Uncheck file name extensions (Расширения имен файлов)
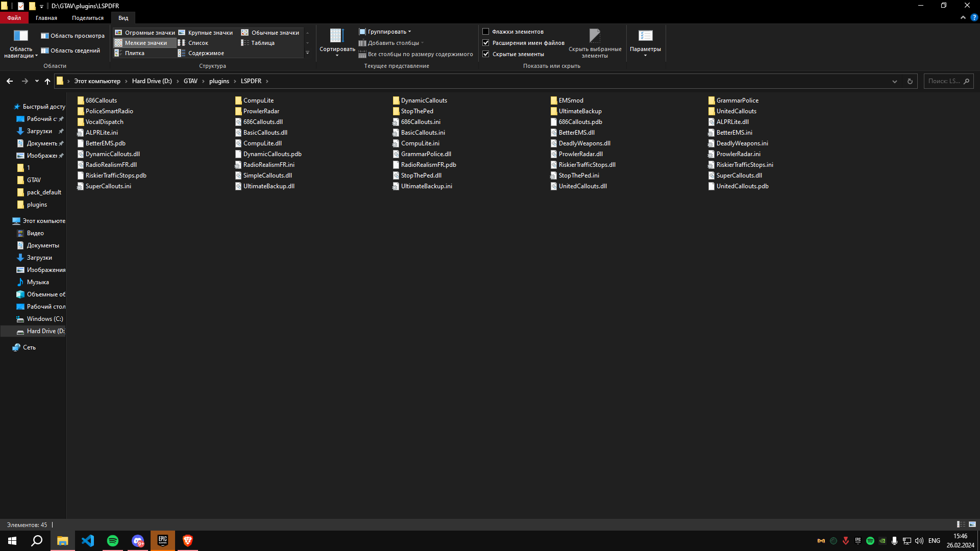980x551 pixels. [486, 43]
